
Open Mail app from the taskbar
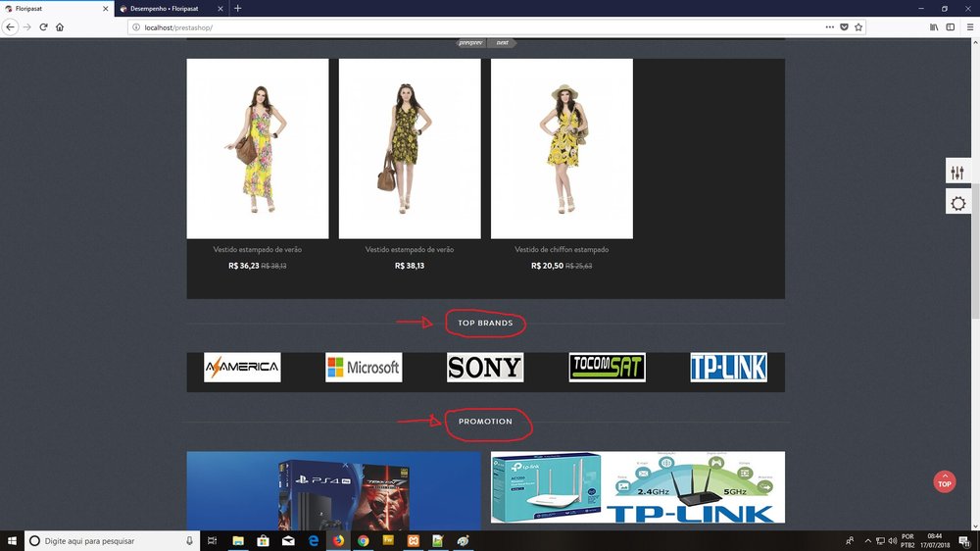click(x=288, y=541)
